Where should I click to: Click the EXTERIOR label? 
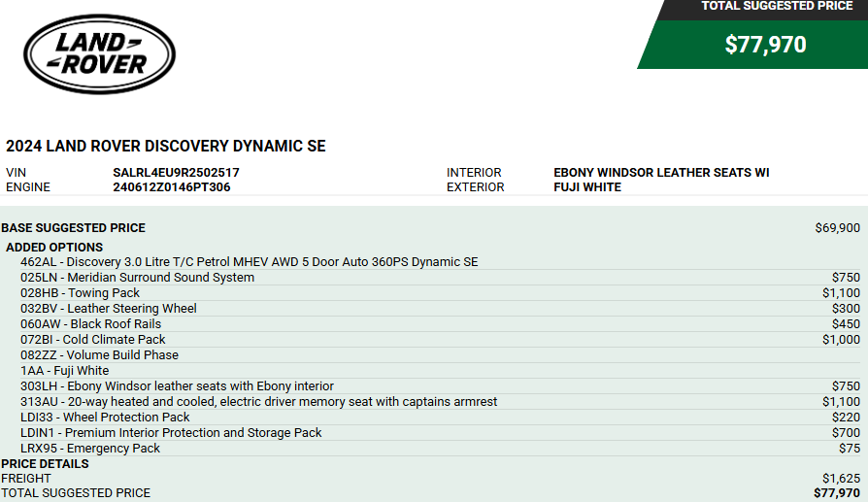click(476, 187)
